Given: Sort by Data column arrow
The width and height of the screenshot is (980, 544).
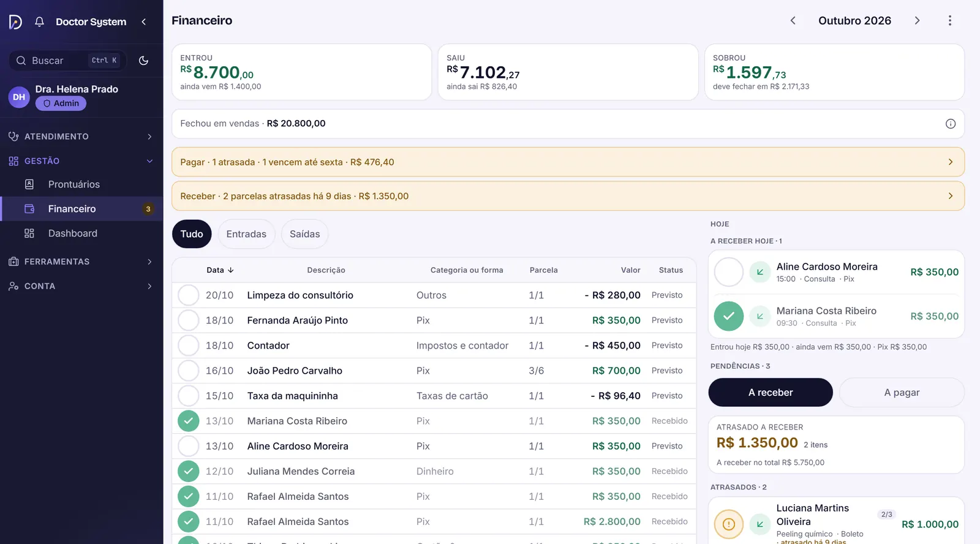Looking at the screenshot, I should (231, 270).
